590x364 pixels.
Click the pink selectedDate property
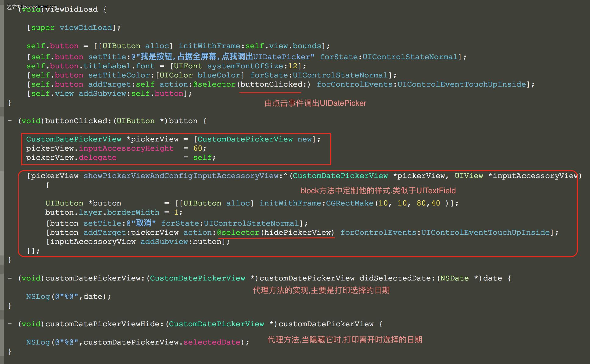coord(212,342)
